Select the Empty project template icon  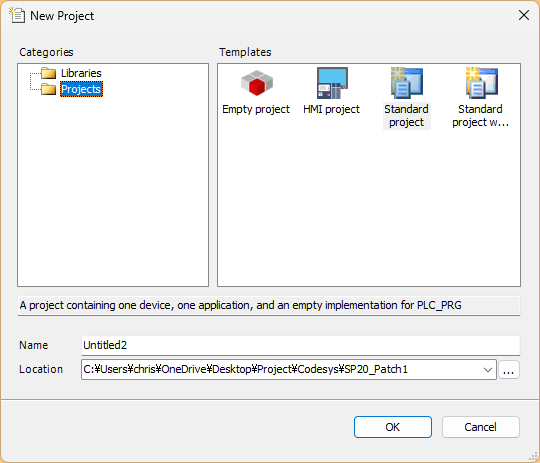[x=257, y=83]
